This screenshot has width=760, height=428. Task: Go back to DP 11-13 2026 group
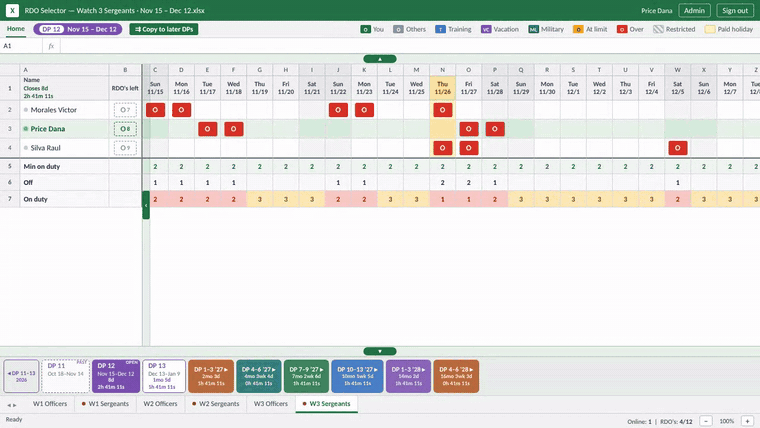[x=21, y=376]
